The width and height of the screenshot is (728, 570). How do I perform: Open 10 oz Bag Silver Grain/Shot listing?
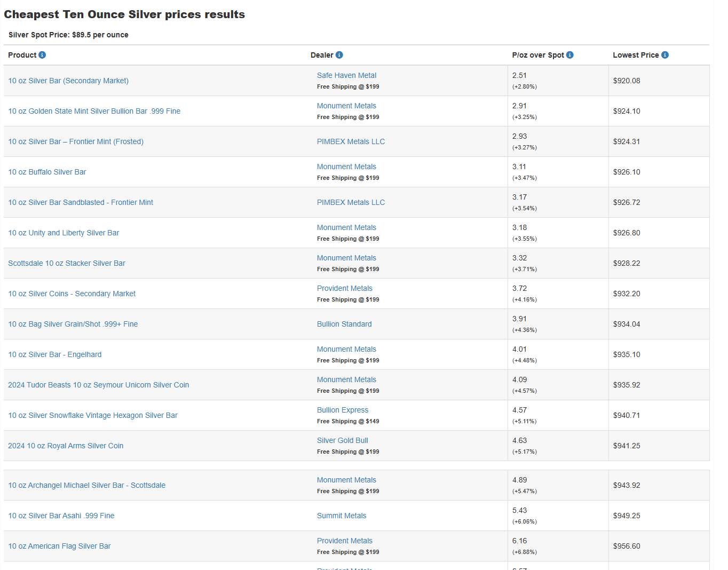(73, 324)
